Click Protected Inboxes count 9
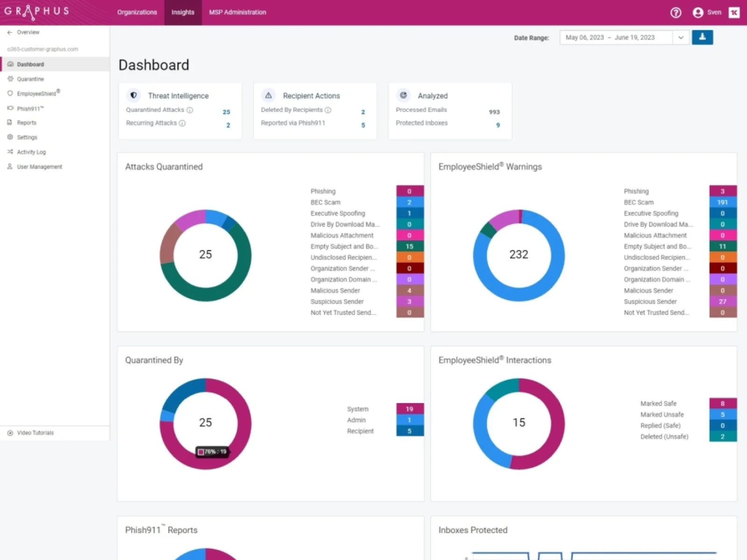This screenshot has width=747, height=560. (498, 125)
